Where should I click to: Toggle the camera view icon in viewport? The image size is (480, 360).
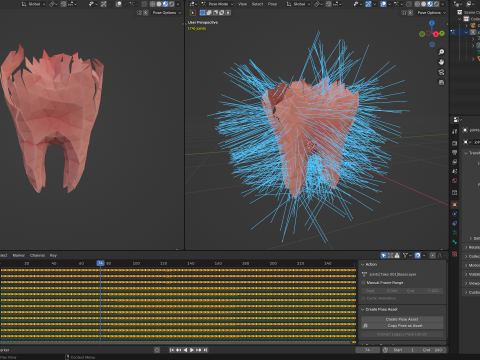click(441, 72)
